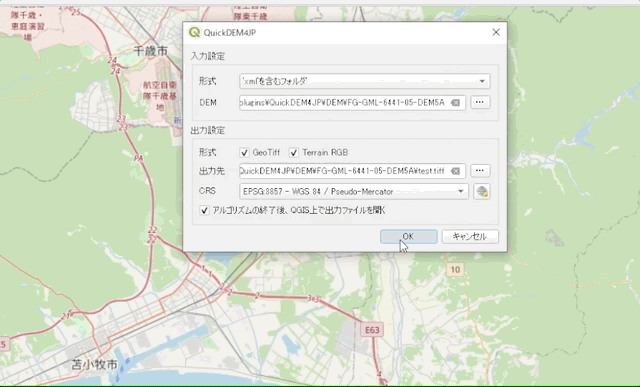The height and width of the screenshot is (387, 640).
Task: Expand the CRS EPSG:3857 dropdown
Action: 354,191
